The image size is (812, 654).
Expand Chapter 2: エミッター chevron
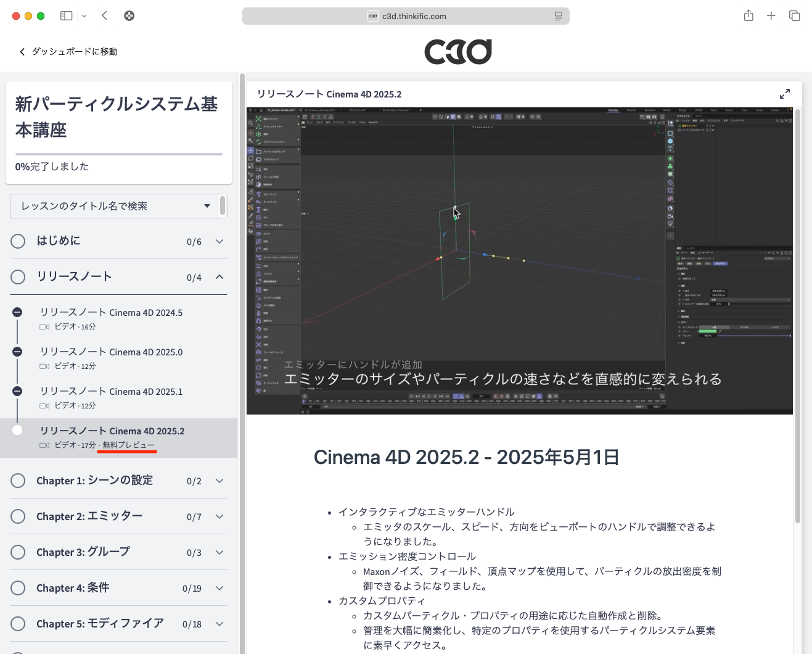(x=219, y=516)
